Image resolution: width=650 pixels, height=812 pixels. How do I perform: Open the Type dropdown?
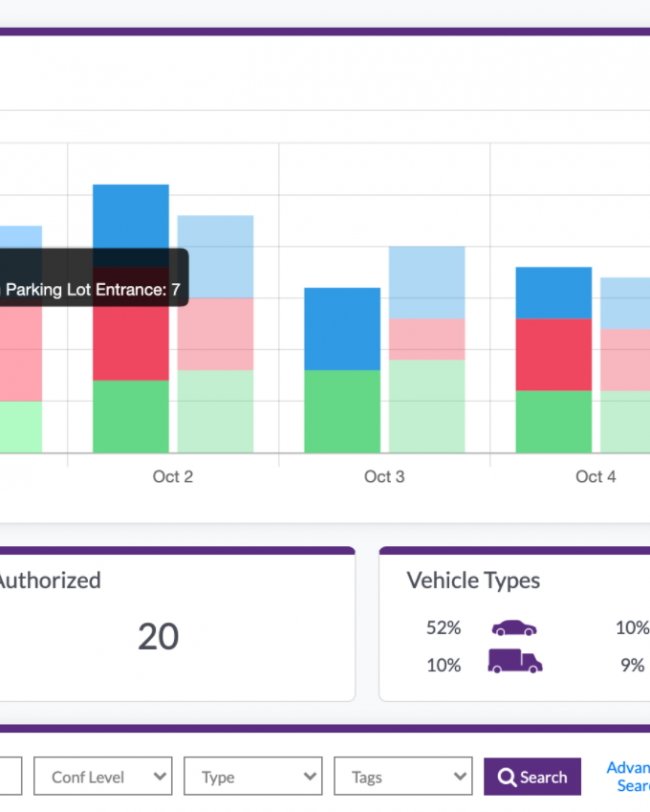click(253, 776)
